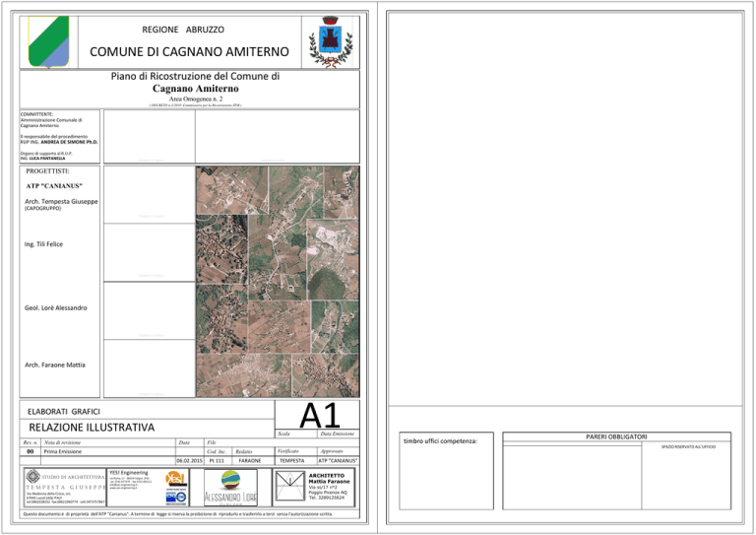Image resolution: width=756 pixels, height=535 pixels.
Task: Click 'timbro uffici competenza:' label
Action: [440, 441]
